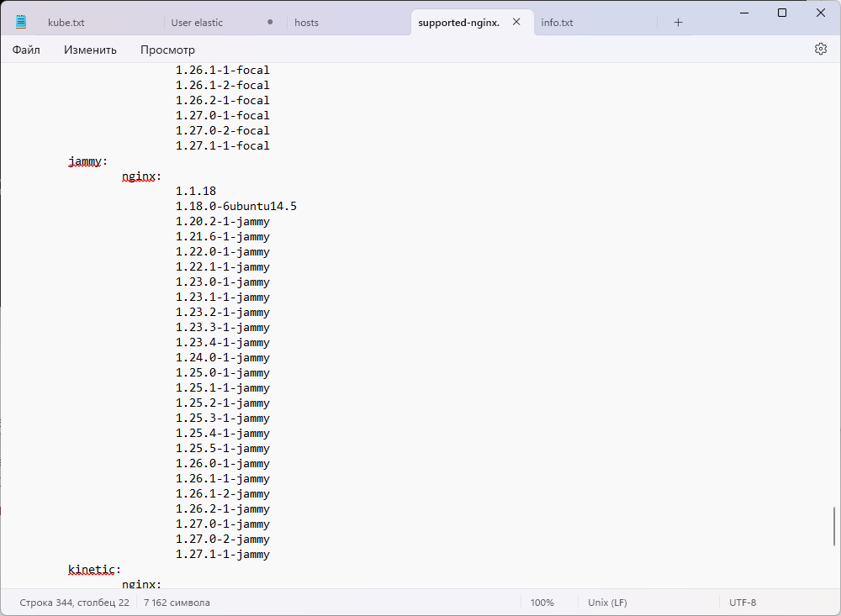Click the line 1.23.1-1-jammy
Screen dimensions: 841x616
point(223,297)
